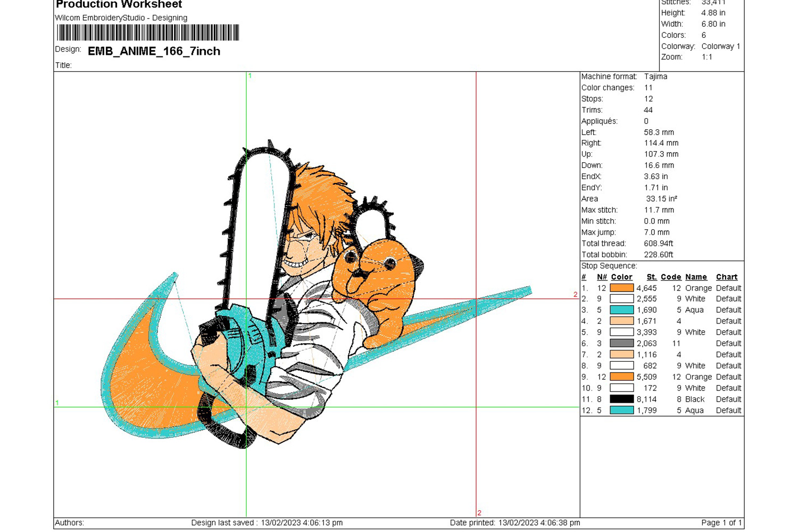Image resolution: width=799 pixels, height=532 pixels.
Task: Click the 'Chart' column header
Action: pyautogui.click(x=727, y=277)
